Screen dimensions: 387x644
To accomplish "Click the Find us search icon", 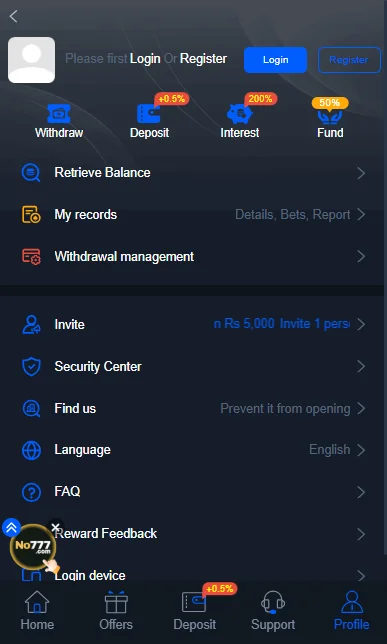I will pyautogui.click(x=31, y=408).
